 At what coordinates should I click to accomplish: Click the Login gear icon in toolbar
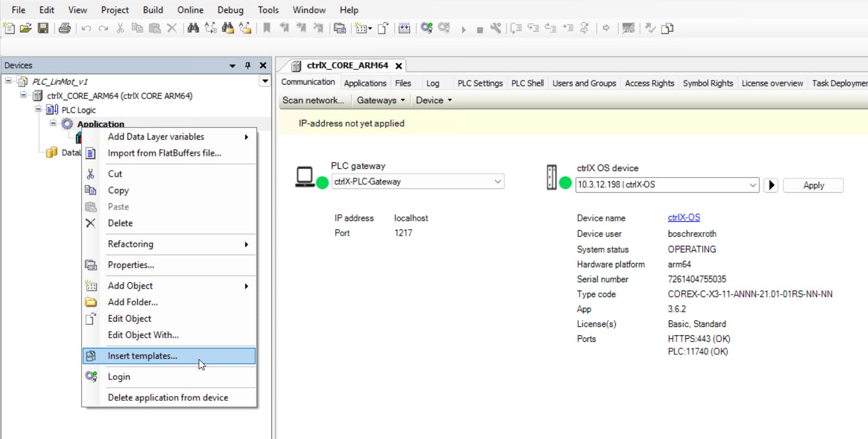tap(426, 28)
